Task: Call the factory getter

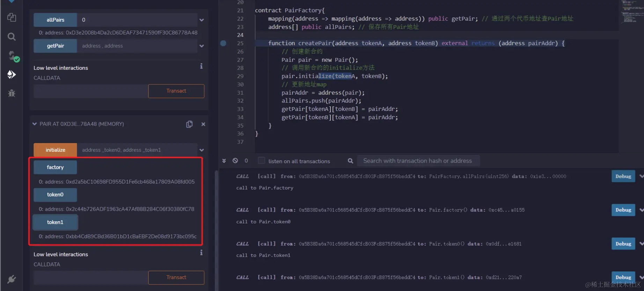Action: [55, 167]
